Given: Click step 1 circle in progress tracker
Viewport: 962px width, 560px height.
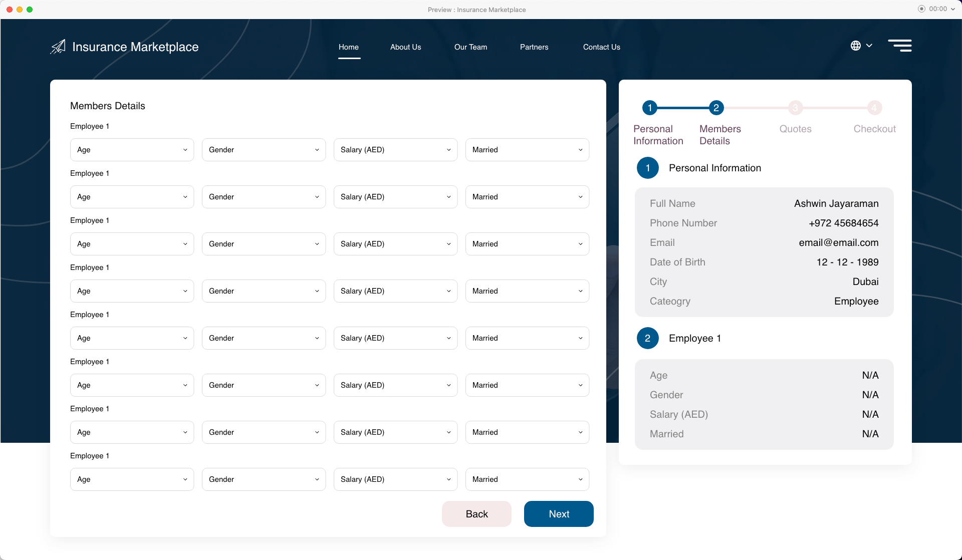Looking at the screenshot, I should point(649,108).
